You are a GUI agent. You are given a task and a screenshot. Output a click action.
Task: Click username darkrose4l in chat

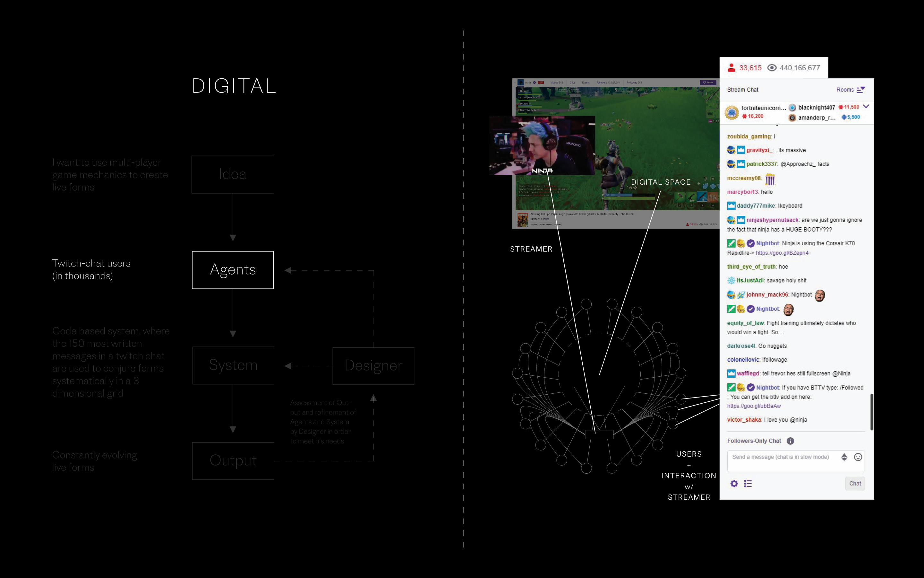[741, 346]
